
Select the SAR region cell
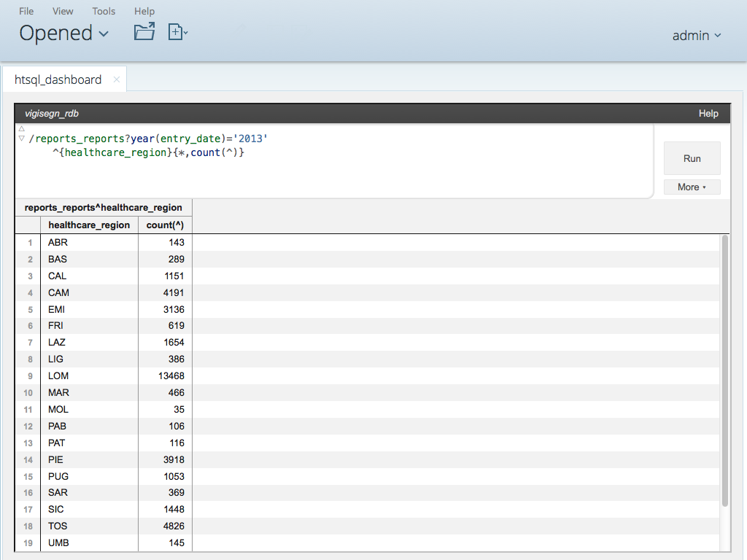click(x=89, y=493)
